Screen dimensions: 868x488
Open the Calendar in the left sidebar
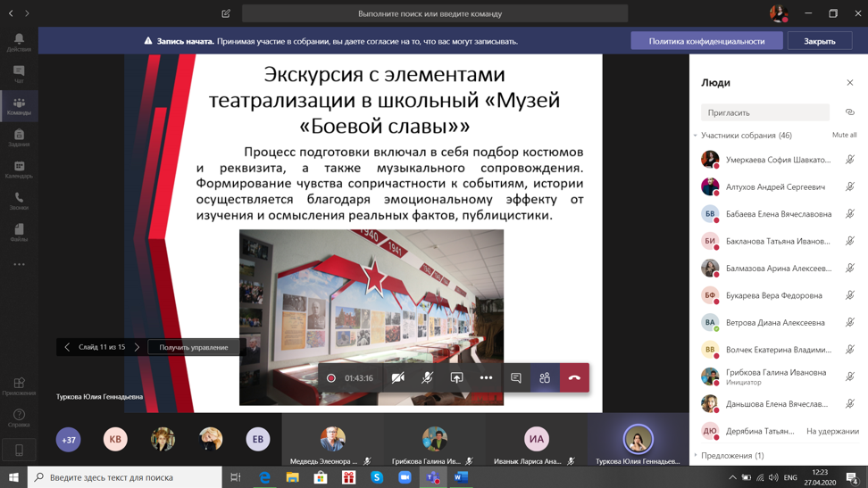pos(19,169)
